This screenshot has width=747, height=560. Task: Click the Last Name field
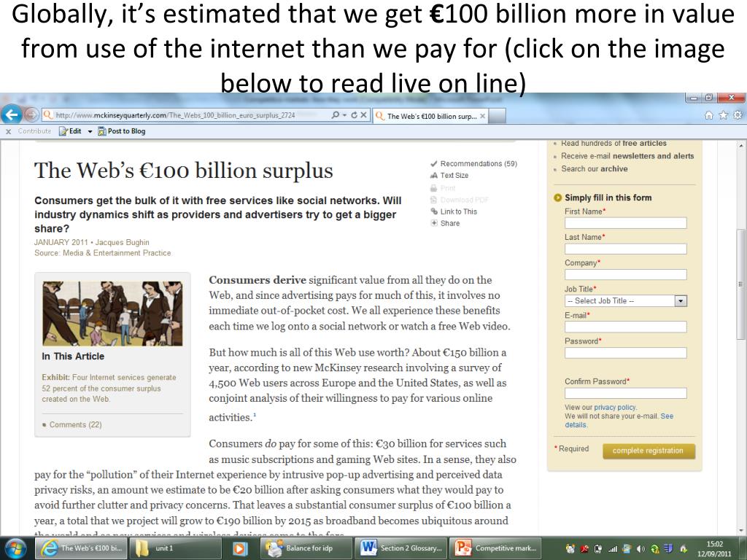(x=625, y=249)
